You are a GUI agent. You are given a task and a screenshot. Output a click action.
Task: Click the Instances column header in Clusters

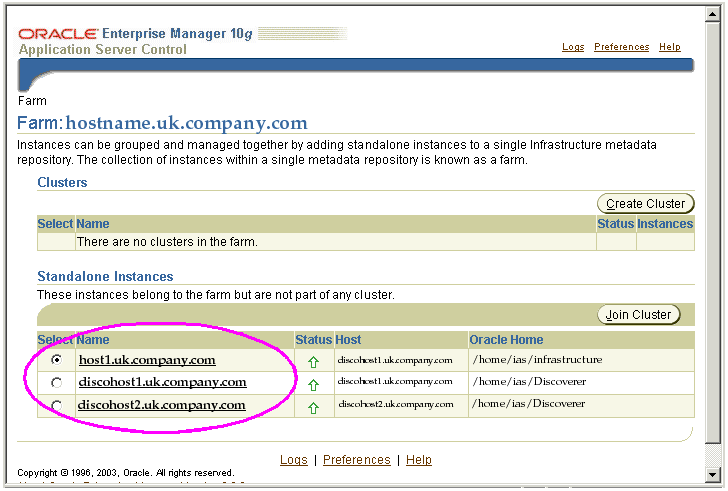(x=665, y=224)
